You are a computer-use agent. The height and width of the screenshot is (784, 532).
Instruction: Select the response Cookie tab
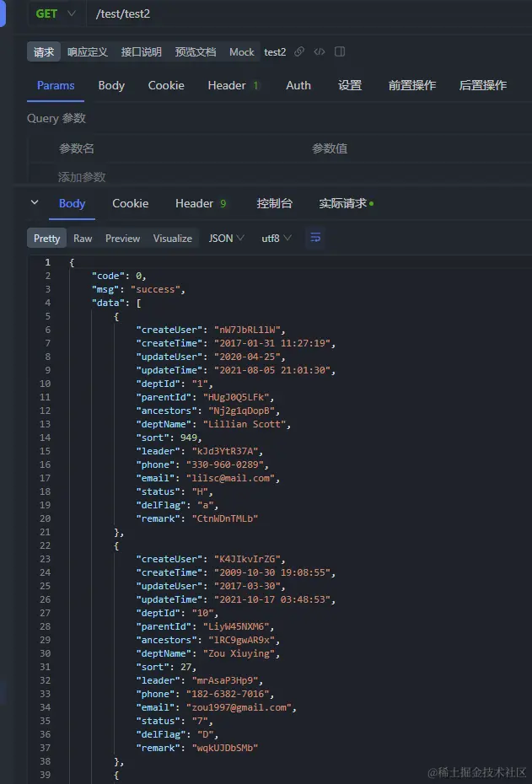pos(130,203)
